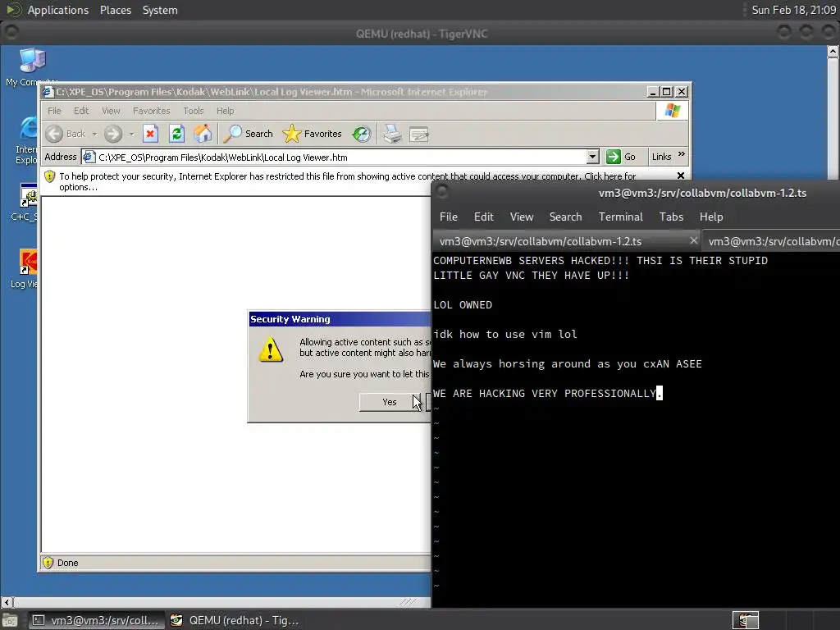Go to the IE Home page icon
Screen dimensions: 840x630
click(x=203, y=134)
